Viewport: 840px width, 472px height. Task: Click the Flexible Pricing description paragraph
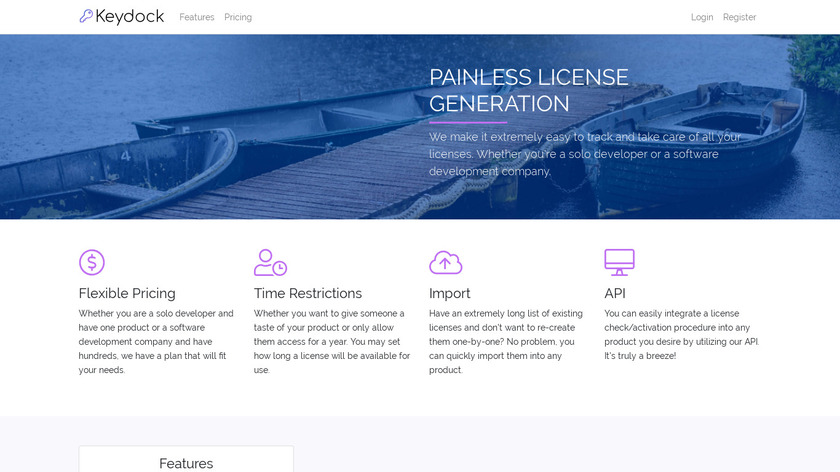coord(156,342)
